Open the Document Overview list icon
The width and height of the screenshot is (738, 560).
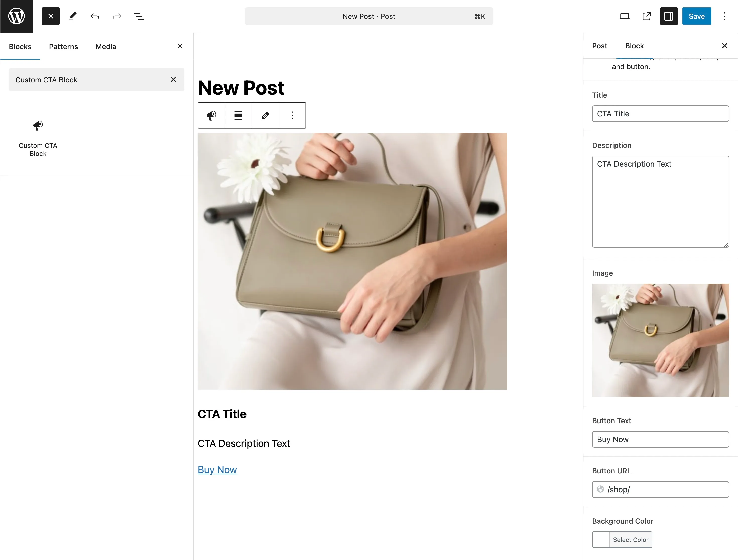[x=139, y=16]
